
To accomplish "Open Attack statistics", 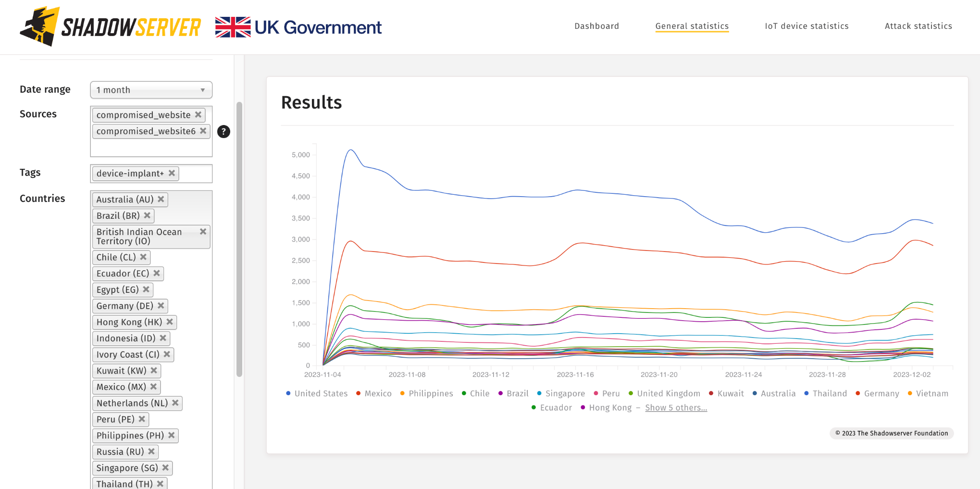I will click(x=918, y=26).
